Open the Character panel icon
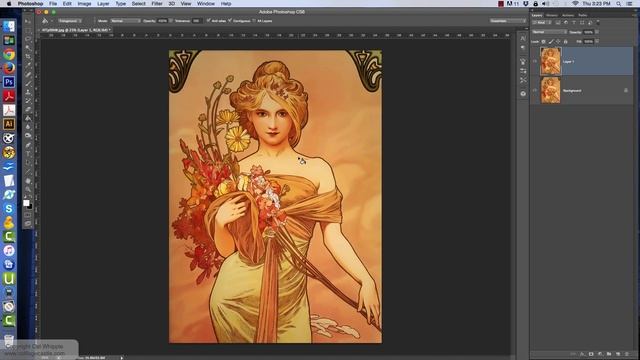 point(523,38)
